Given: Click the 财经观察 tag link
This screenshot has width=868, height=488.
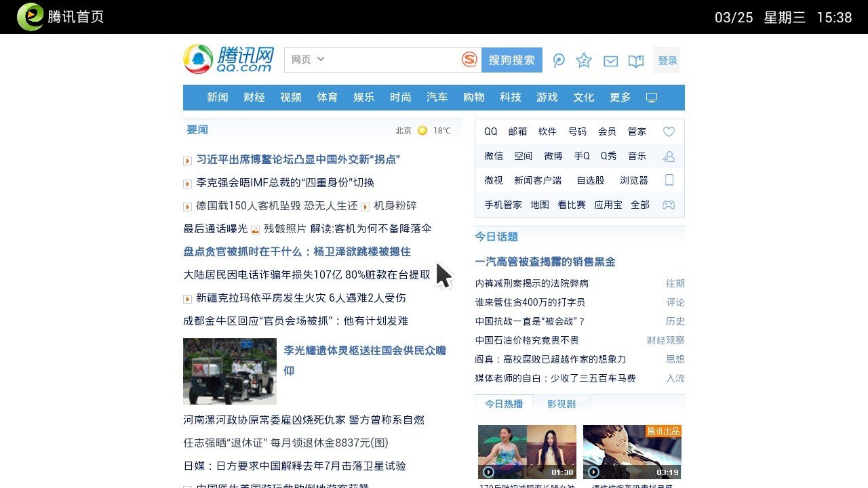Looking at the screenshot, I should coord(665,340).
